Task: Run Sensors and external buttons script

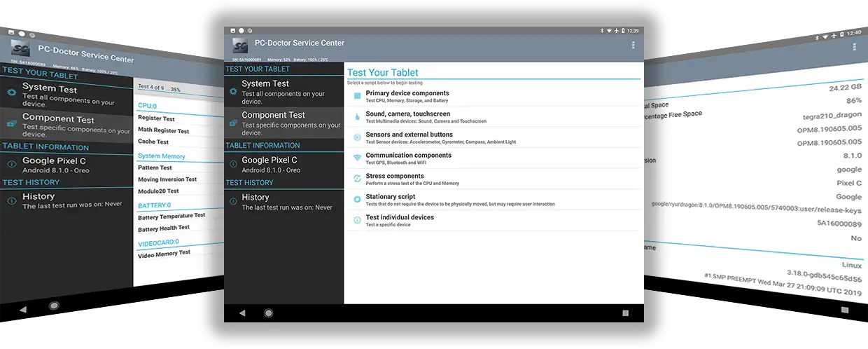Action: [x=493, y=138]
